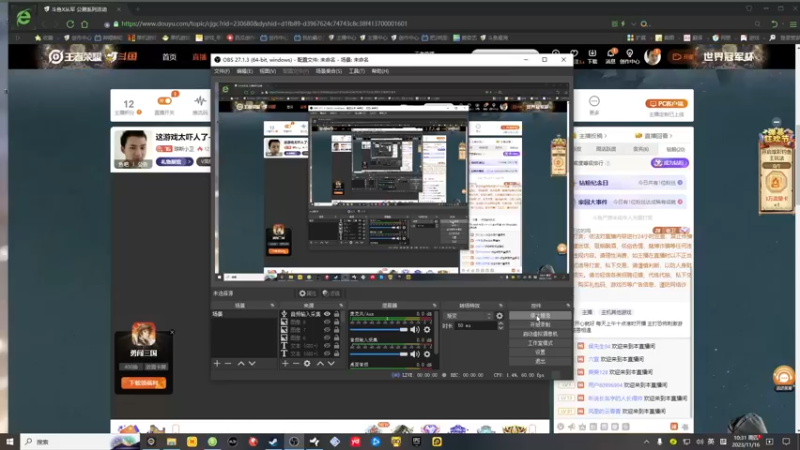Open the taskbar notification center icon

coord(786,442)
